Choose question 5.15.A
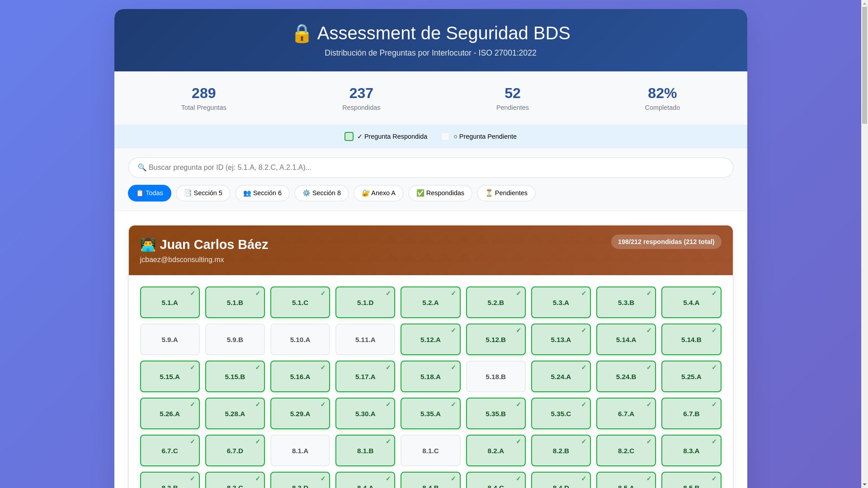 tap(170, 376)
